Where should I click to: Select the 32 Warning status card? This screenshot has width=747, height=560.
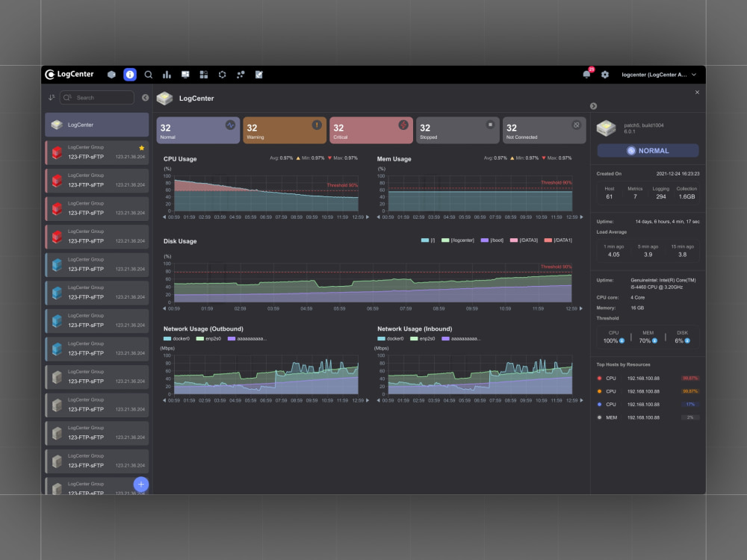(285, 130)
